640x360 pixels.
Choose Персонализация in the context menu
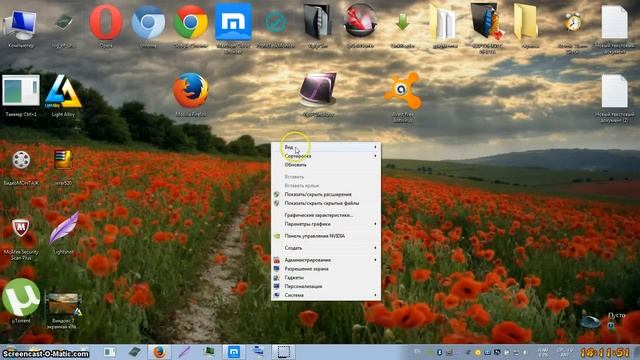coord(326,286)
